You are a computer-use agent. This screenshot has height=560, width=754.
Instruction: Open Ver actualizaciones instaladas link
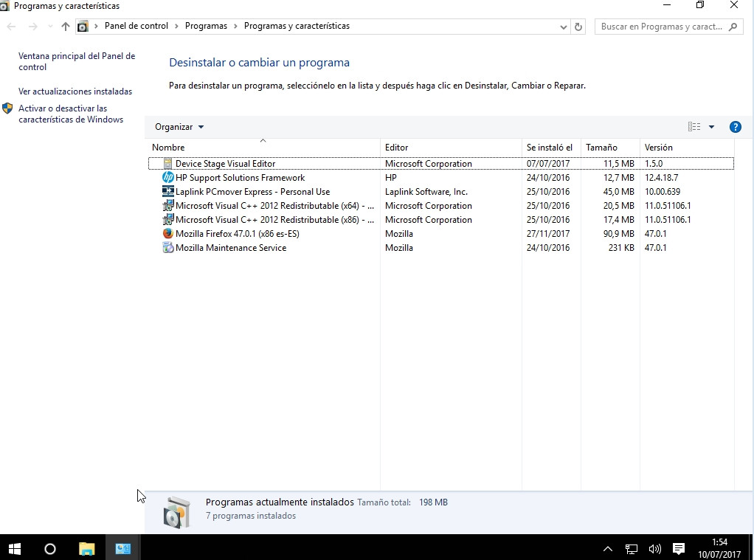[75, 91]
